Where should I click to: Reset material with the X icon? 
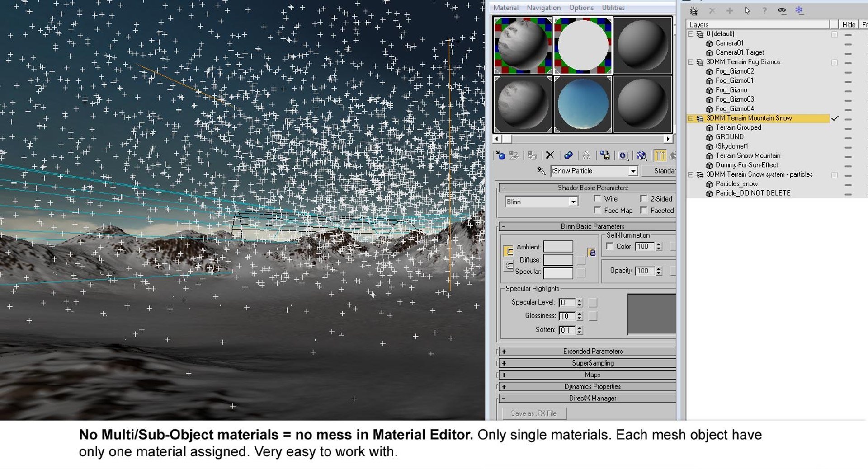(x=550, y=155)
